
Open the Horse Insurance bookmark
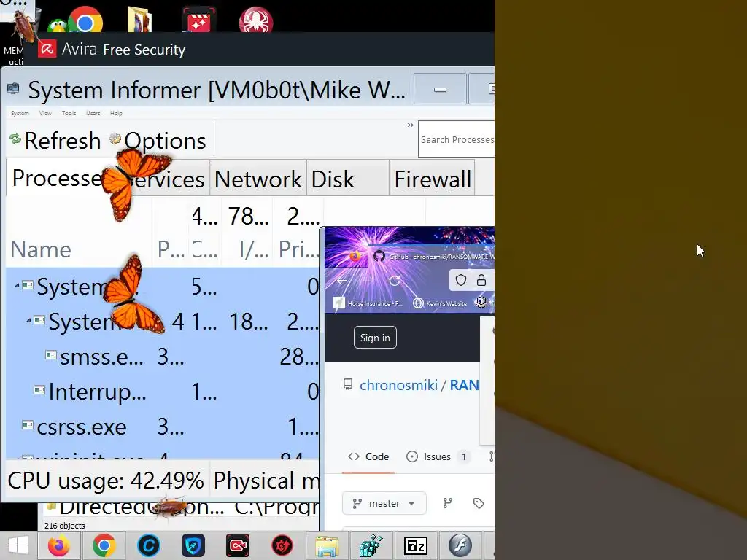click(368, 303)
